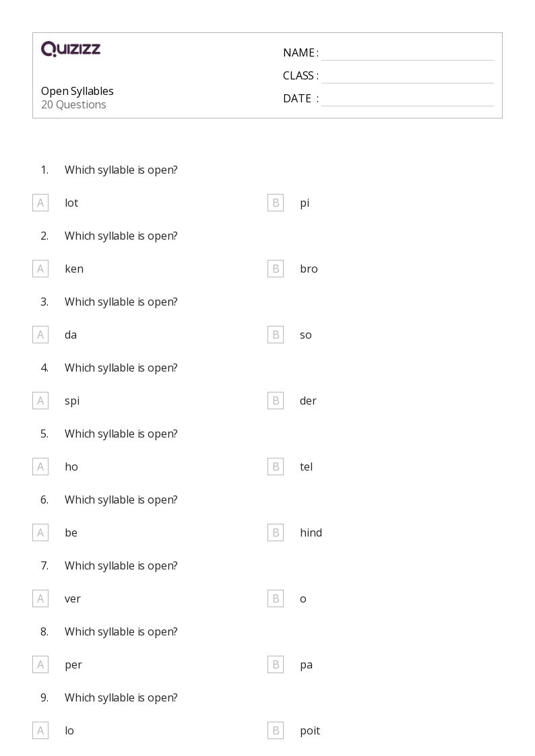This screenshot has height=756, width=535.
Task: Click the 'Open Syllables' title text
Action: [77, 91]
